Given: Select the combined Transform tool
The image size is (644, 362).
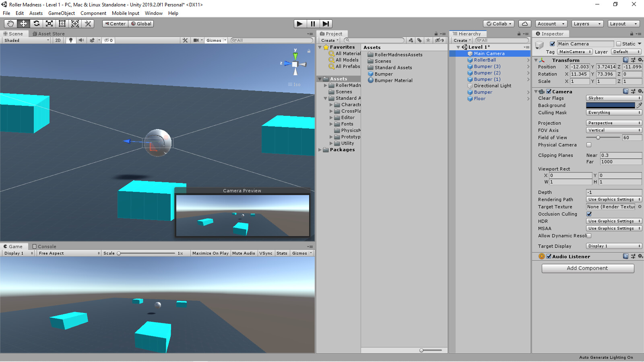Looking at the screenshot, I should pos(75,24).
